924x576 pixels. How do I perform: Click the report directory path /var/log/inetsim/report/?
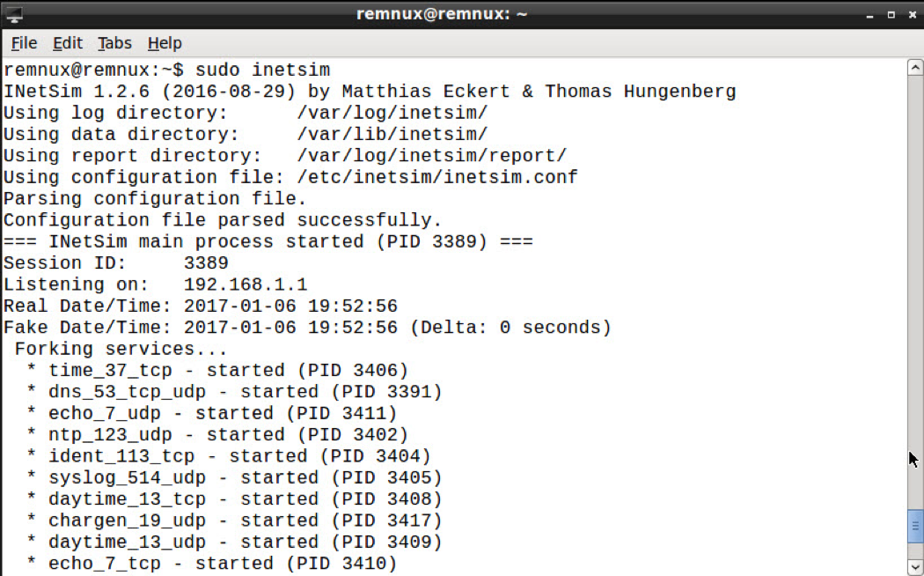(x=432, y=156)
